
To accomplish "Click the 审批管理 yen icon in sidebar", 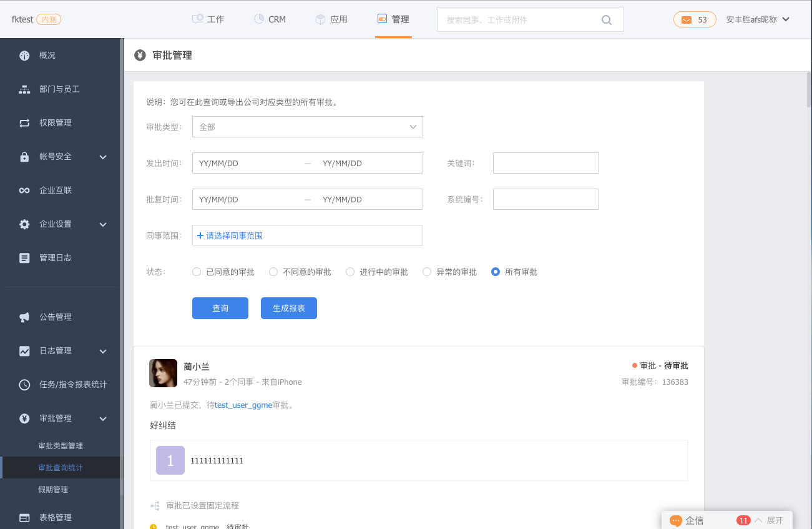I will [24, 418].
